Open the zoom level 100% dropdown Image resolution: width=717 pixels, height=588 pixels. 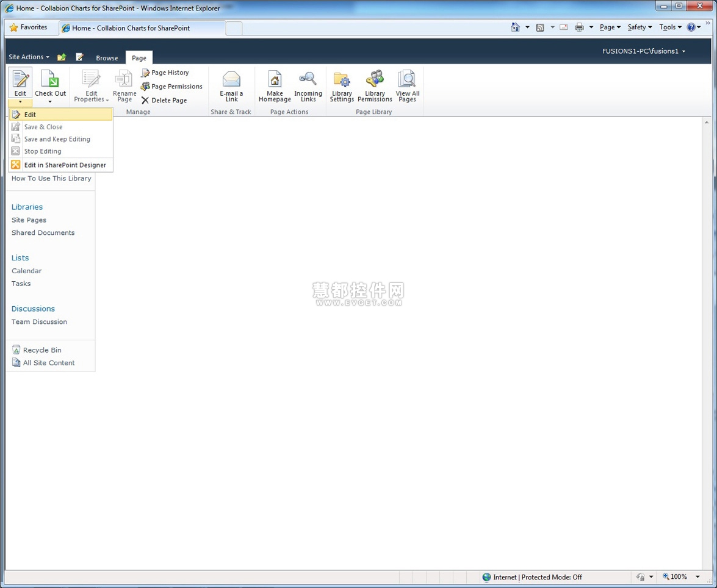pyautogui.click(x=697, y=577)
